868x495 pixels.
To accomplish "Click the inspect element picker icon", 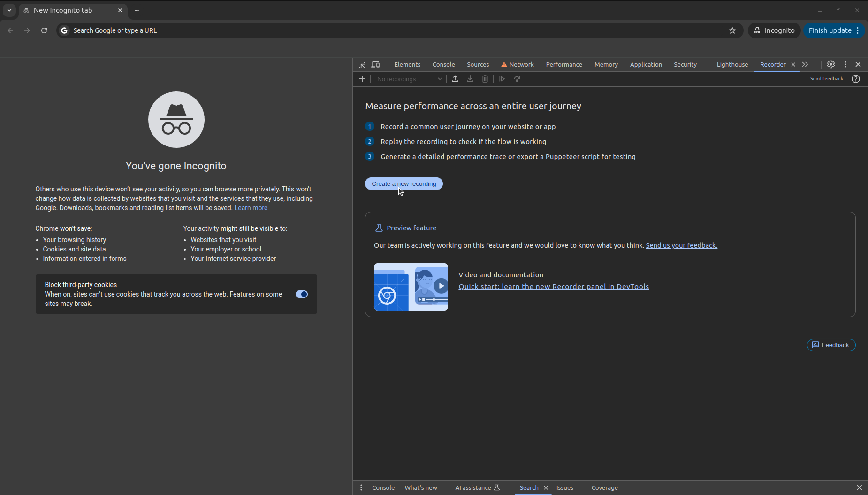I will (x=361, y=64).
